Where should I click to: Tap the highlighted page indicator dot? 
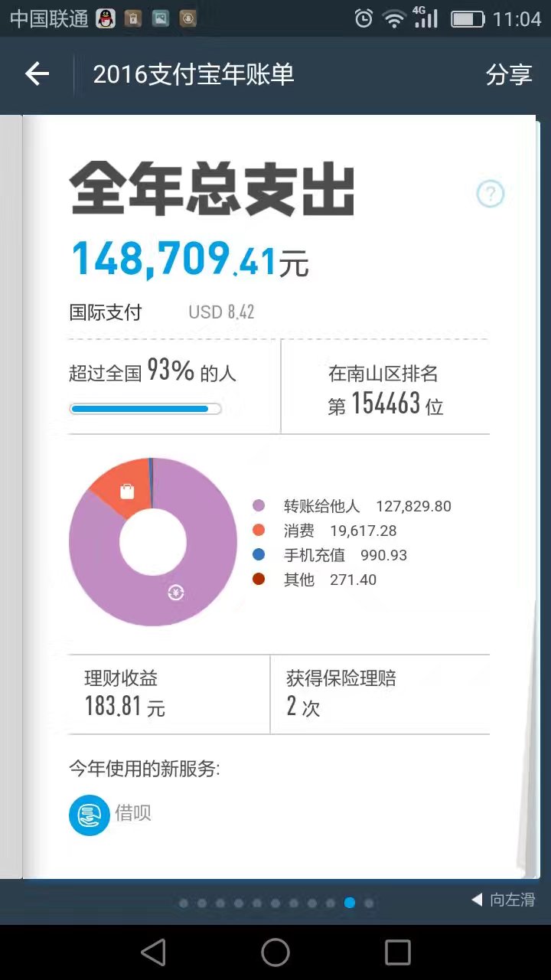point(350,903)
